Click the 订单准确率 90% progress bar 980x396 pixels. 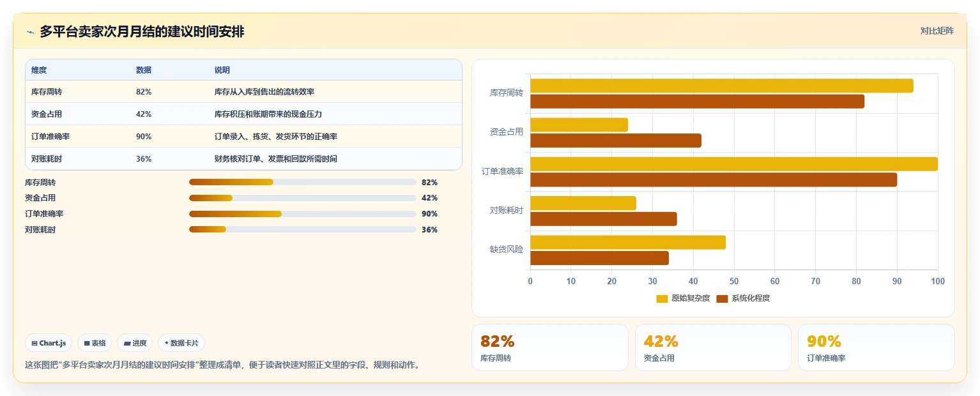(x=303, y=213)
